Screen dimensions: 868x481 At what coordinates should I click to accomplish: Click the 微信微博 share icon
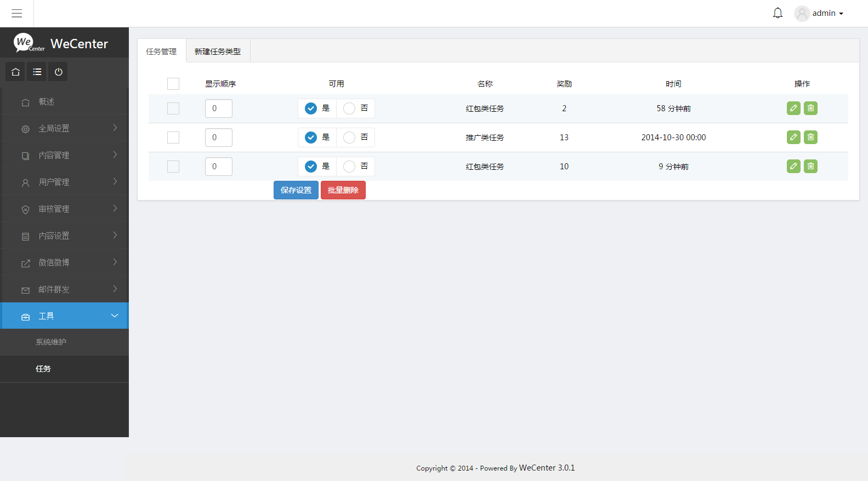(x=25, y=264)
